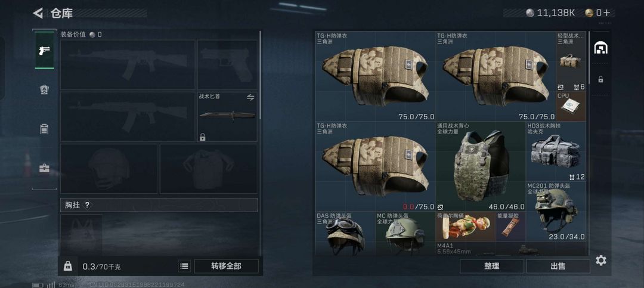This screenshot has height=288, width=644.
Task: Click the help question mark beside 胸挂
Action: coord(87,205)
